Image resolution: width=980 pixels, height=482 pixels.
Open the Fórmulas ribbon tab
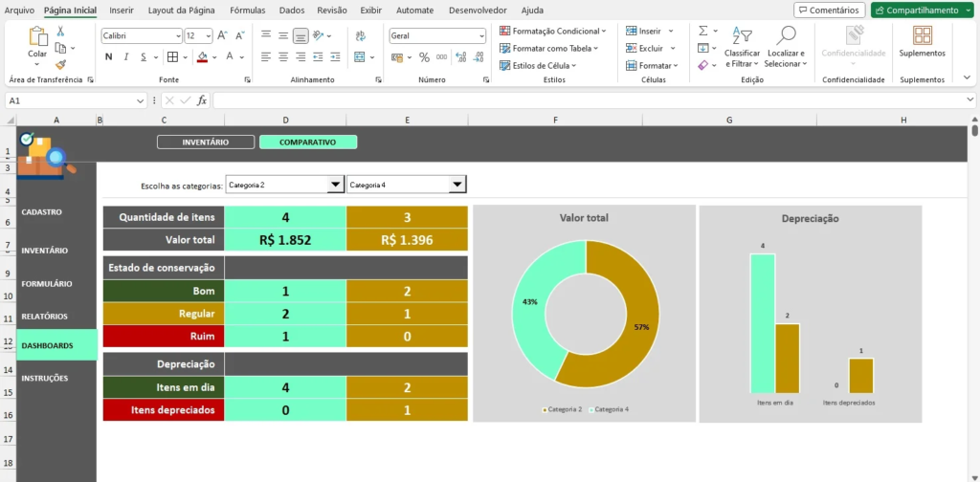click(x=248, y=10)
